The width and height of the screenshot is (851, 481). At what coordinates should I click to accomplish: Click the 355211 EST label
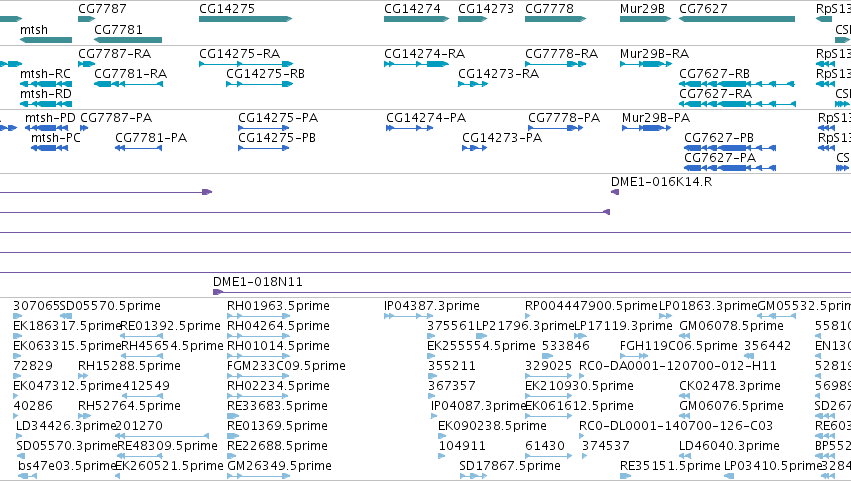point(452,366)
